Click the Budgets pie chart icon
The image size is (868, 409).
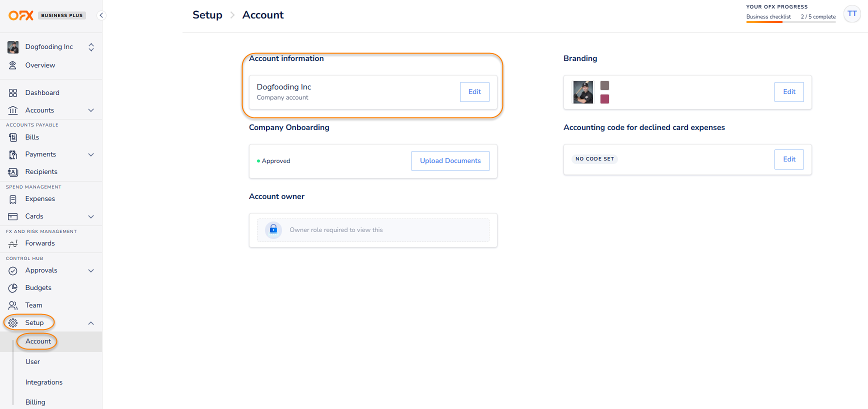click(x=13, y=288)
